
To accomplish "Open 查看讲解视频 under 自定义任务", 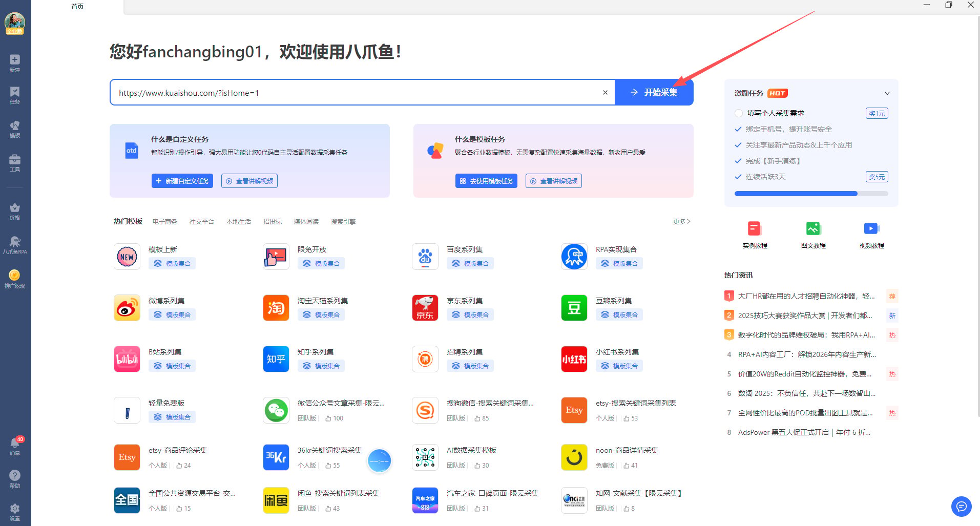I will pos(249,181).
